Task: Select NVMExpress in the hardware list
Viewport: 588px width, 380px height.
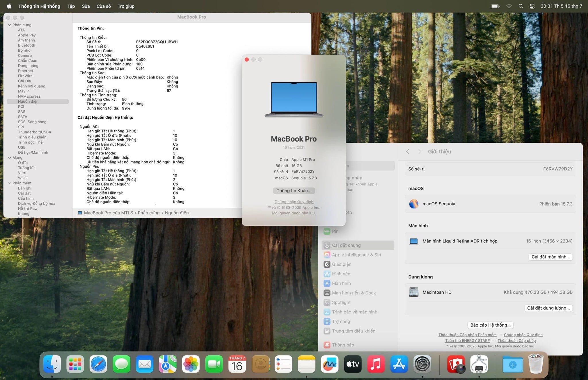Action: (29, 96)
